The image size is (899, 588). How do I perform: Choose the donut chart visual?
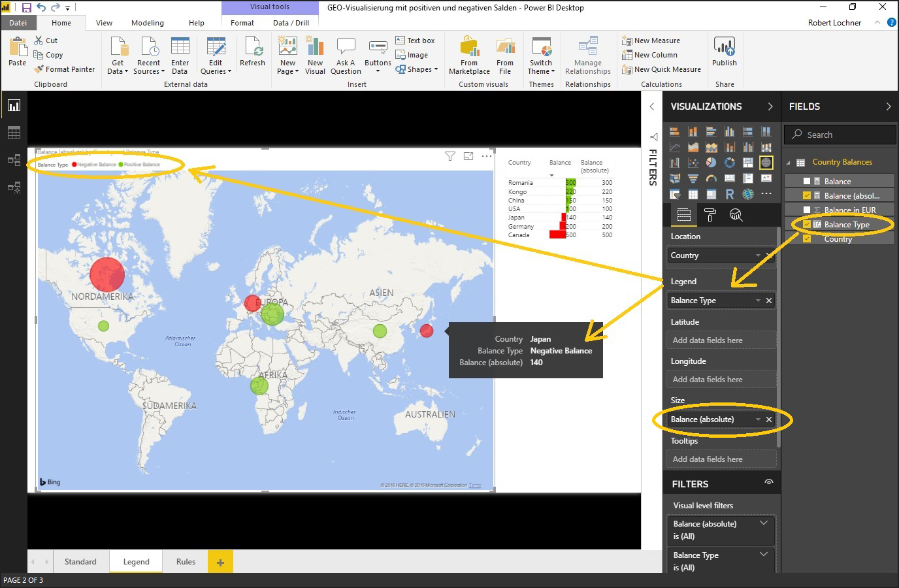coord(730,163)
